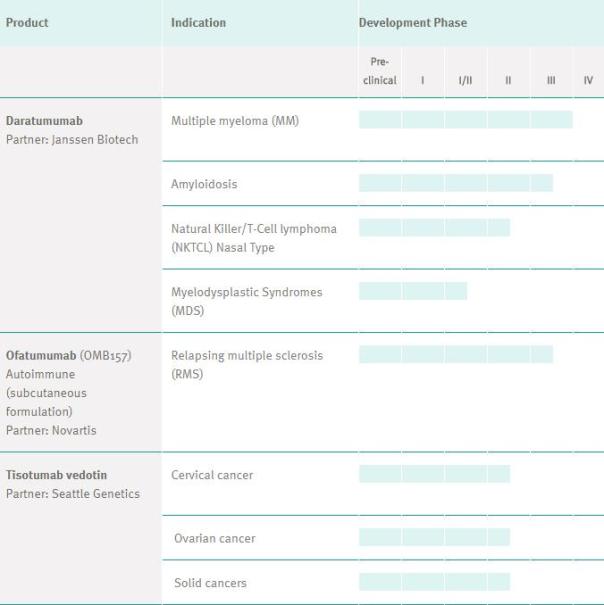Image resolution: width=604 pixels, height=605 pixels.
Task: Click the Indication column header
Action: point(198,22)
